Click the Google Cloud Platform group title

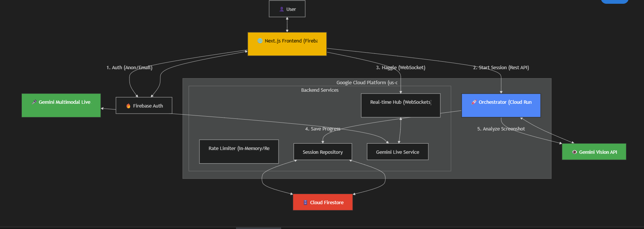[367, 82]
